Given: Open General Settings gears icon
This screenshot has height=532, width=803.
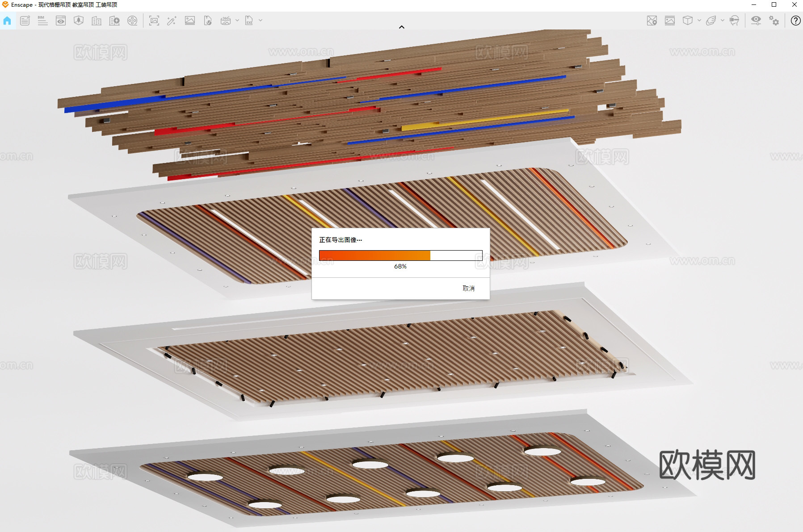Looking at the screenshot, I should [x=774, y=21].
